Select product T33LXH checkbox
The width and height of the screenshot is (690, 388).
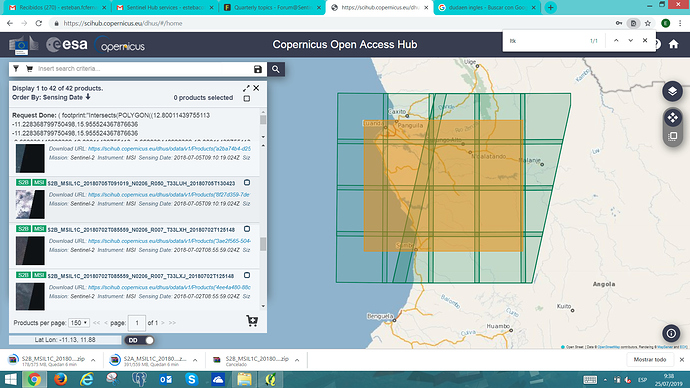pyautogui.click(x=247, y=229)
